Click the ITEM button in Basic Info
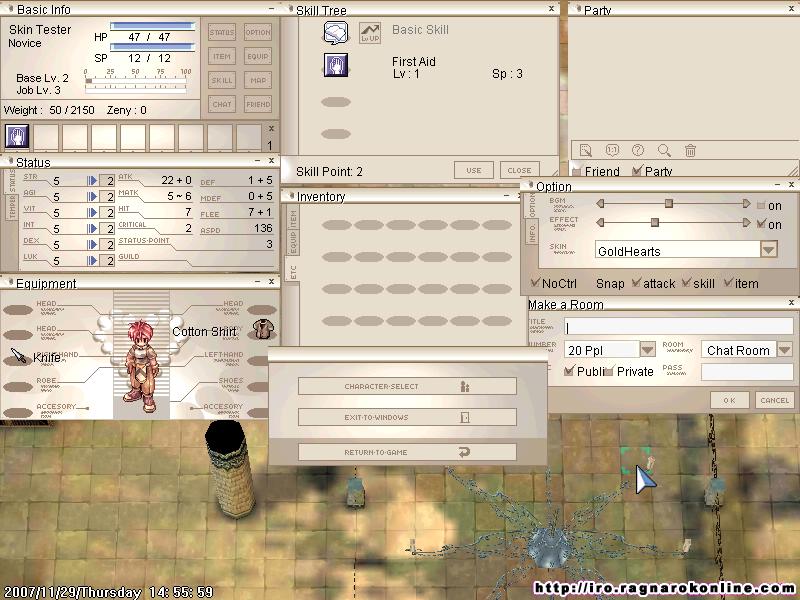The width and height of the screenshot is (800, 600). [222, 56]
